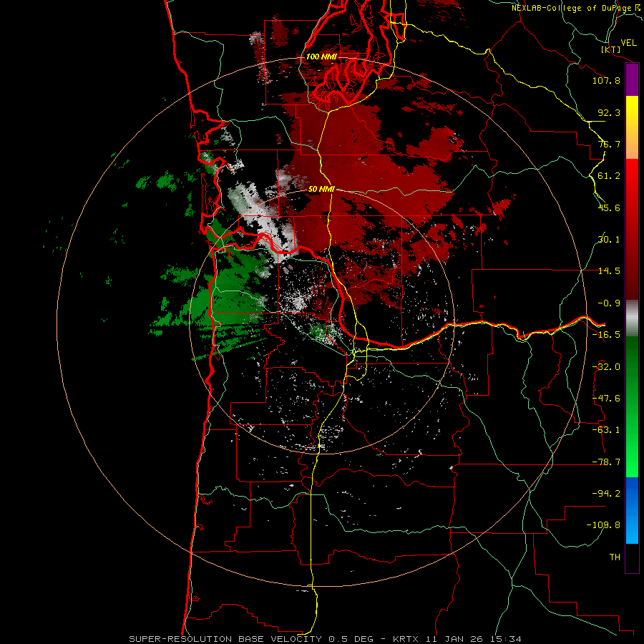Click the -63.1 legend value
The height and width of the screenshot is (644, 644).
606,430
